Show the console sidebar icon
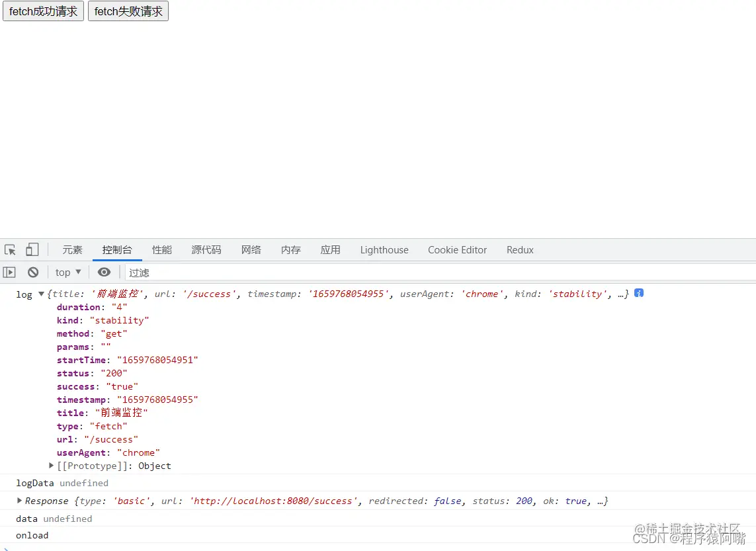The width and height of the screenshot is (756, 551). coord(9,273)
